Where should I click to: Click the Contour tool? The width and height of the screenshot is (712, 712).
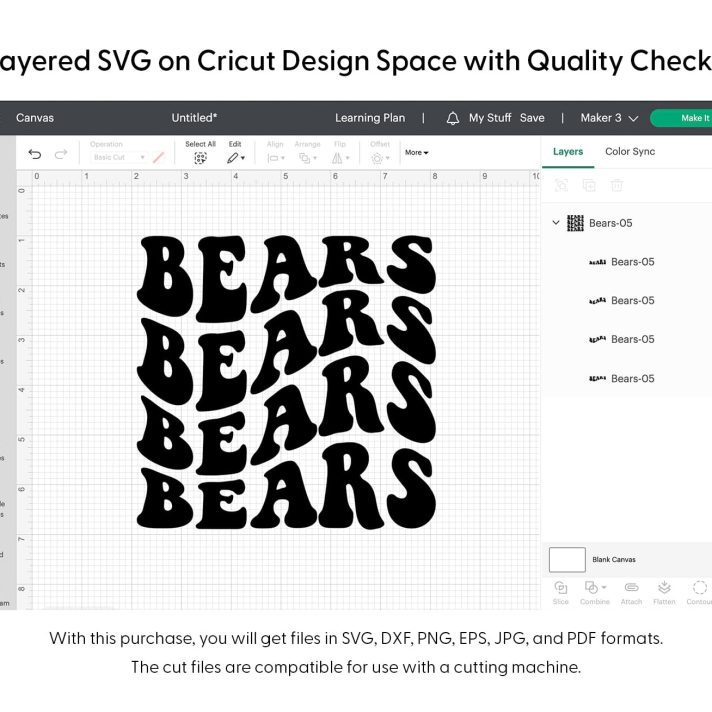point(699,593)
